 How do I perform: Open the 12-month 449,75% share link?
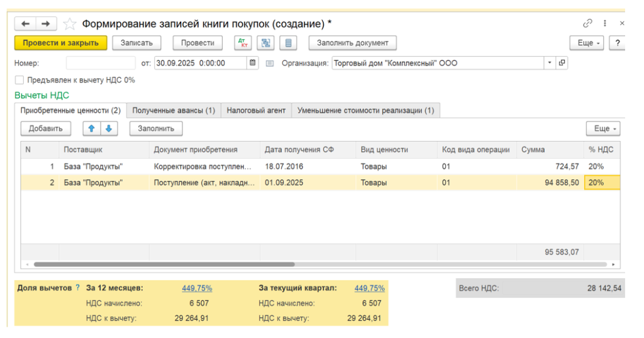click(x=197, y=288)
